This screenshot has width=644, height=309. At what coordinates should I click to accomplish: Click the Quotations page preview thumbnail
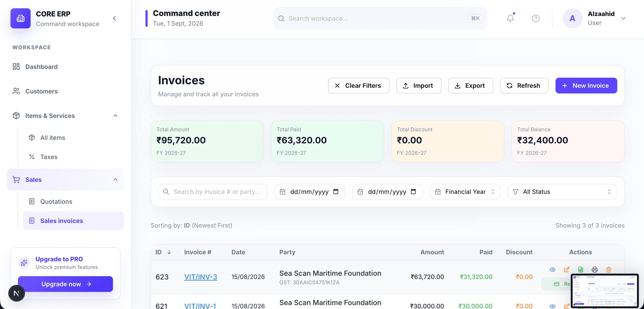tap(605, 291)
